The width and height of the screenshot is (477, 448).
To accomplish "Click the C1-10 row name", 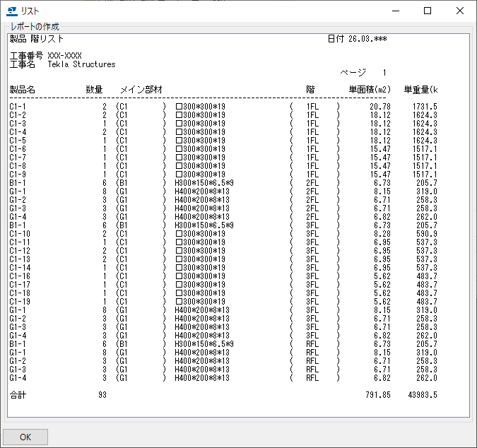I will click(x=20, y=234).
